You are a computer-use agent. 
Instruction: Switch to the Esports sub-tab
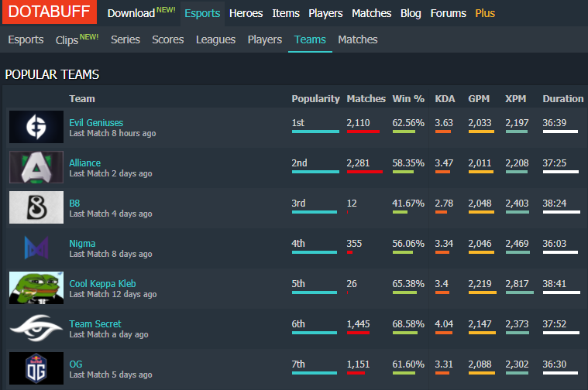[26, 39]
